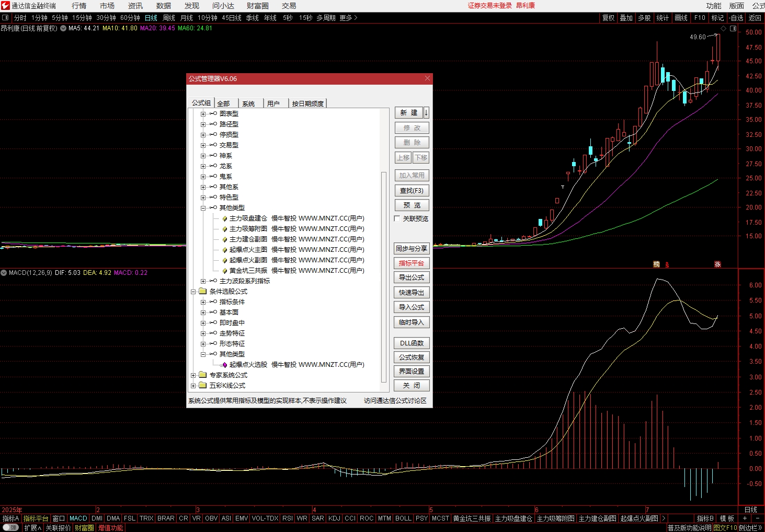Toggle the switch at the bottom-left corner

10,528
